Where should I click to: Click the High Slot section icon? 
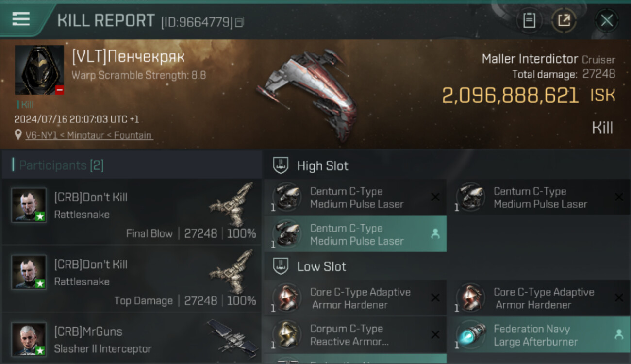[281, 165]
